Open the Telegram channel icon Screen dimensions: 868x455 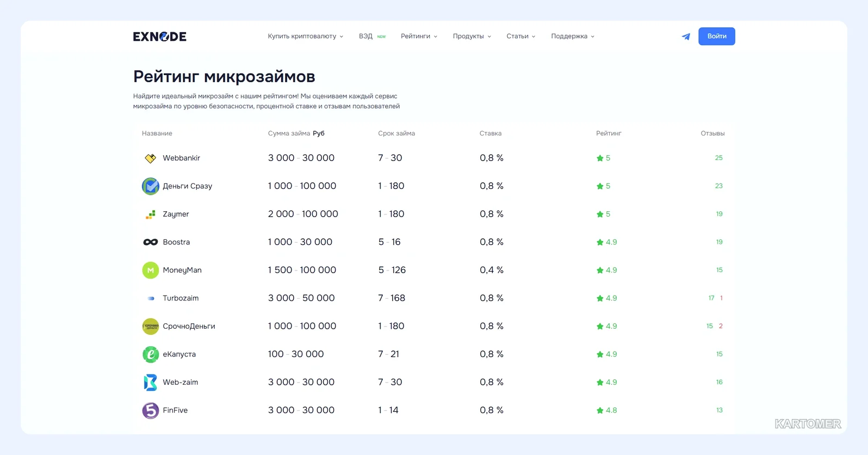686,36
